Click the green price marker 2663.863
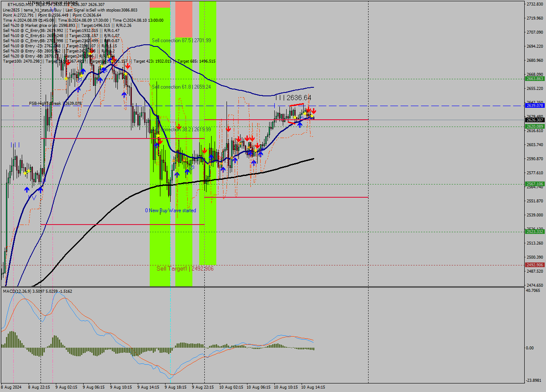 point(534,79)
